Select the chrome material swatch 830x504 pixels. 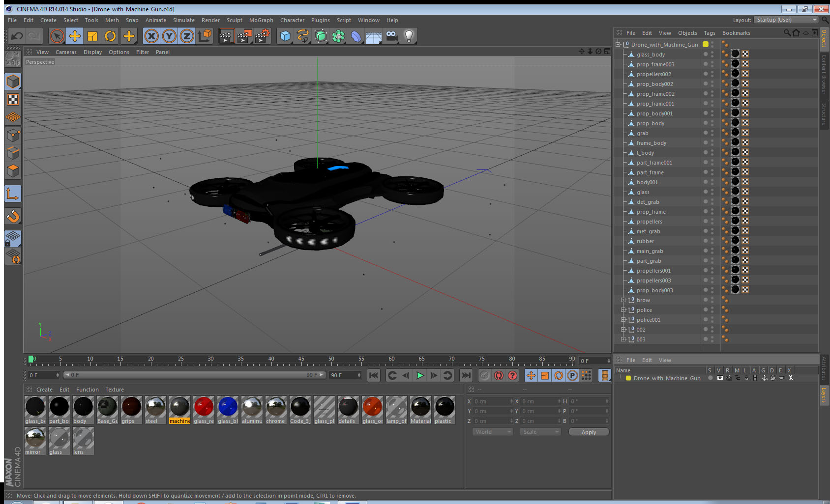tap(276, 410)
